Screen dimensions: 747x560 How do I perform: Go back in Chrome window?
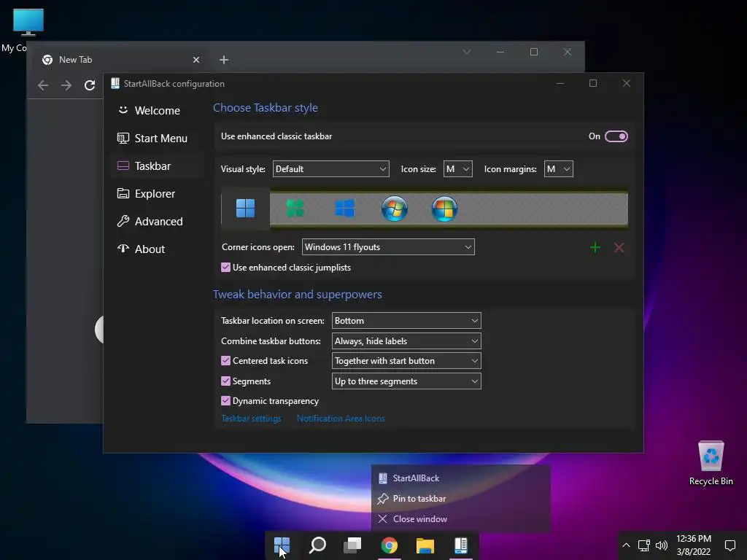[x=43, y=85]
